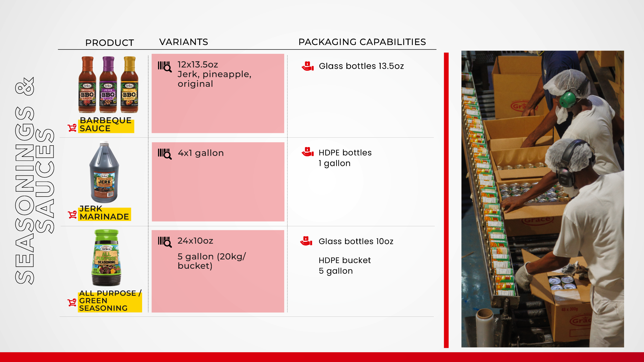Click the barcode scan icon beside 12x13.5oz

pos(165,66)
